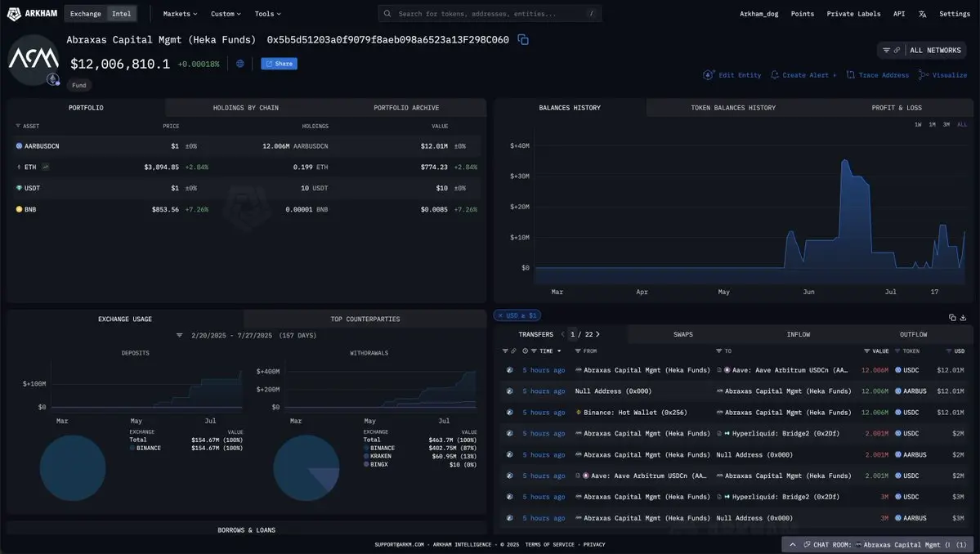Screen dimensions: 980x554
Task: Go to next transfers page arrow
Action: pyautogui.click(x=597, y=335)
